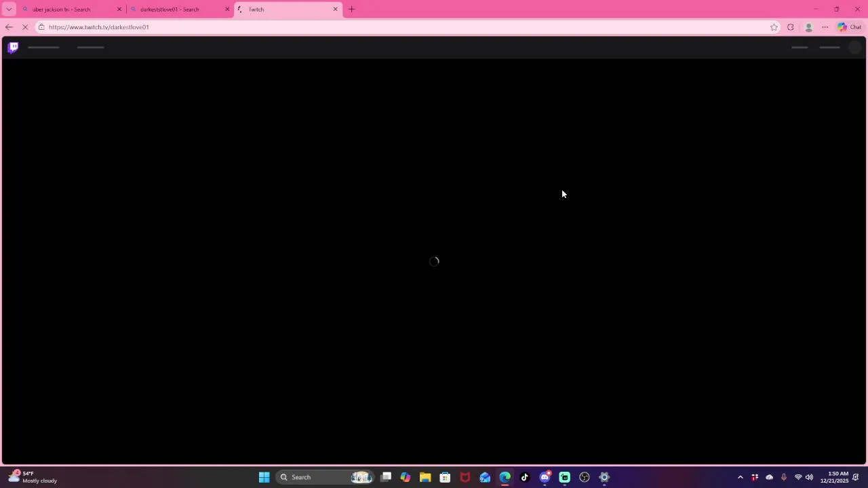Open Discord from the taskbar
Image resolution: width=868 pixels, height=488 pixels.
click(x=545, y=477)
